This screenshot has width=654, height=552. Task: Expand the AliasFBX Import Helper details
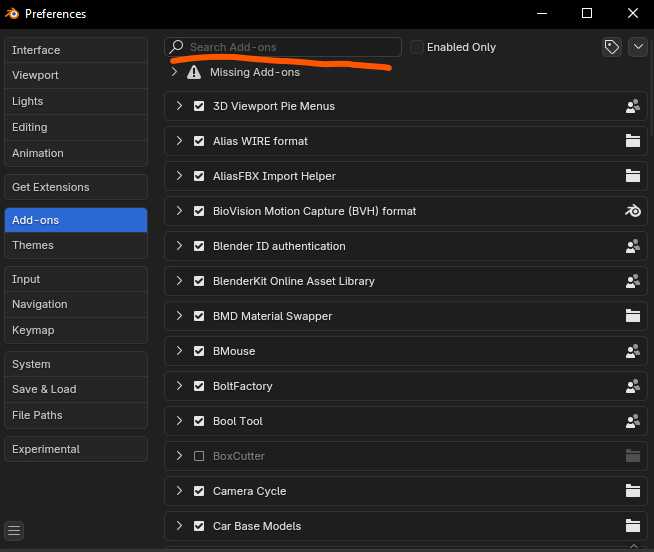click(179, 176)
